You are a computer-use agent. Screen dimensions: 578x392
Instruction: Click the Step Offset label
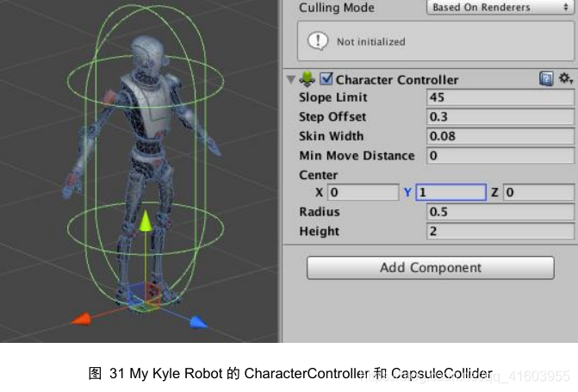coord(333,117)
